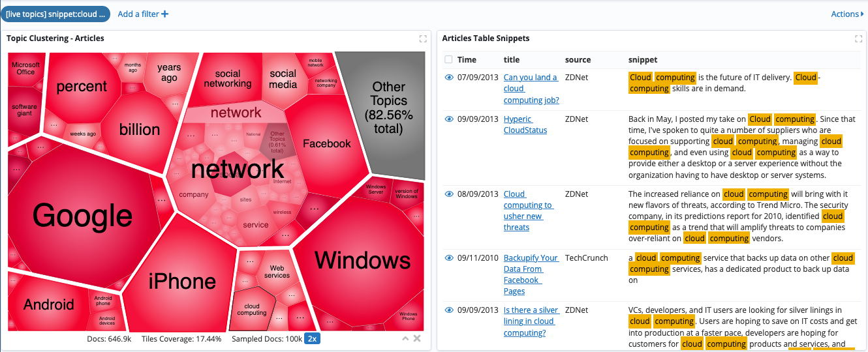Click the eye icon for the Hyperic CloudStatus row

(x=449, y=119)
